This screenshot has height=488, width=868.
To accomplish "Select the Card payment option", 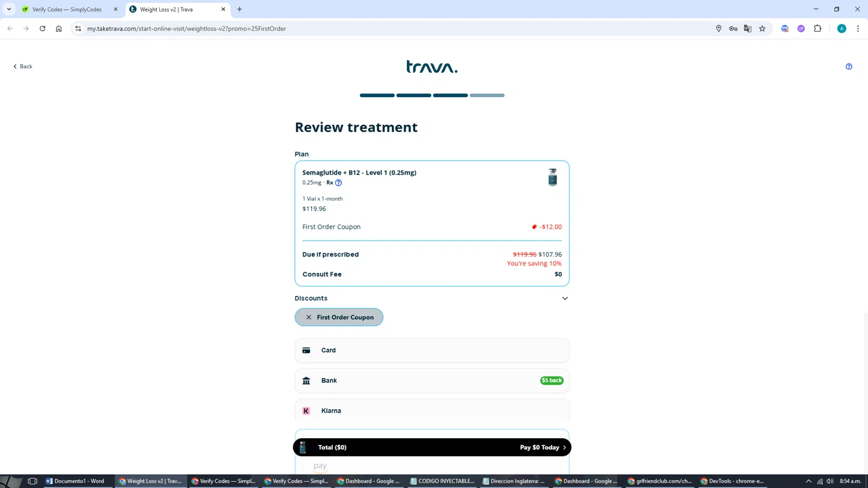I will click(x=432, y=350).
